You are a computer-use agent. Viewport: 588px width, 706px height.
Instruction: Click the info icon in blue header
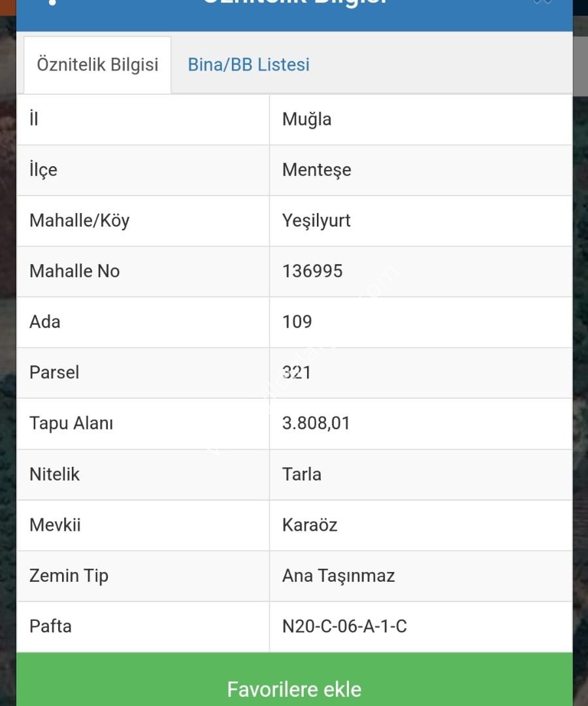[53, 2]
